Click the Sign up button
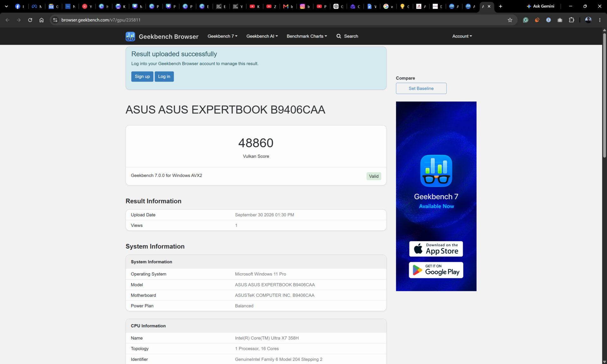 (142, 76)
